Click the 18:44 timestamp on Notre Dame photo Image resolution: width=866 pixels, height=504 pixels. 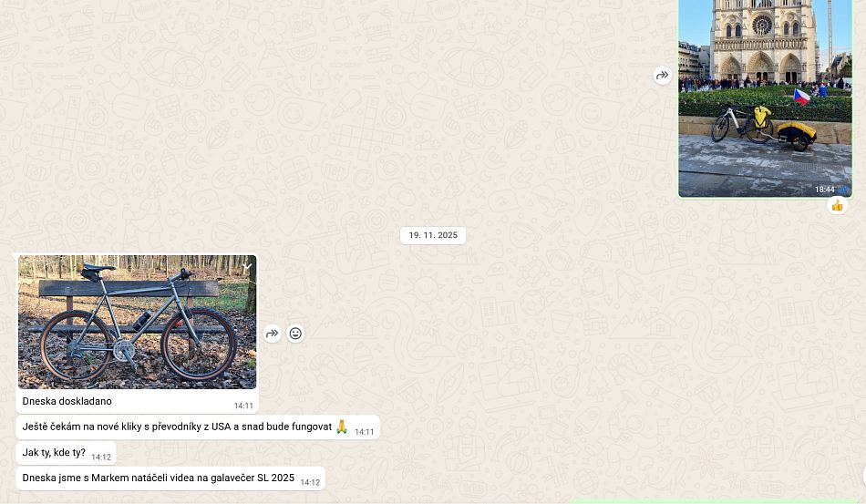tap(824, 190)
